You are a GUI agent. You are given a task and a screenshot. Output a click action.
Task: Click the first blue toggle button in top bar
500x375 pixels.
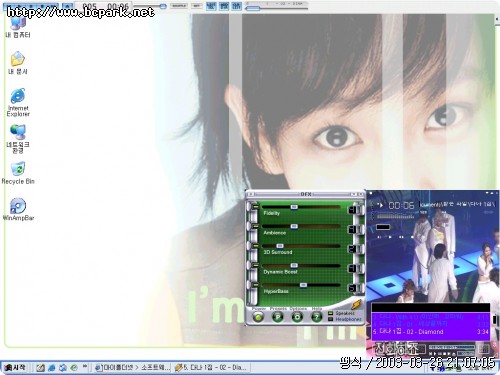click(x=211, y=6)
